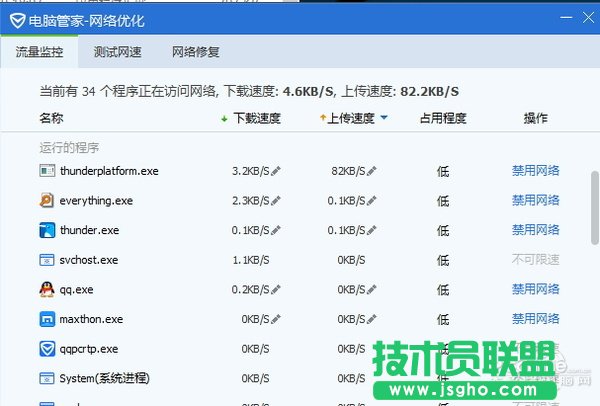Click qq.exe penguin icon
600x406 pixels.
[x=47, y=289]
